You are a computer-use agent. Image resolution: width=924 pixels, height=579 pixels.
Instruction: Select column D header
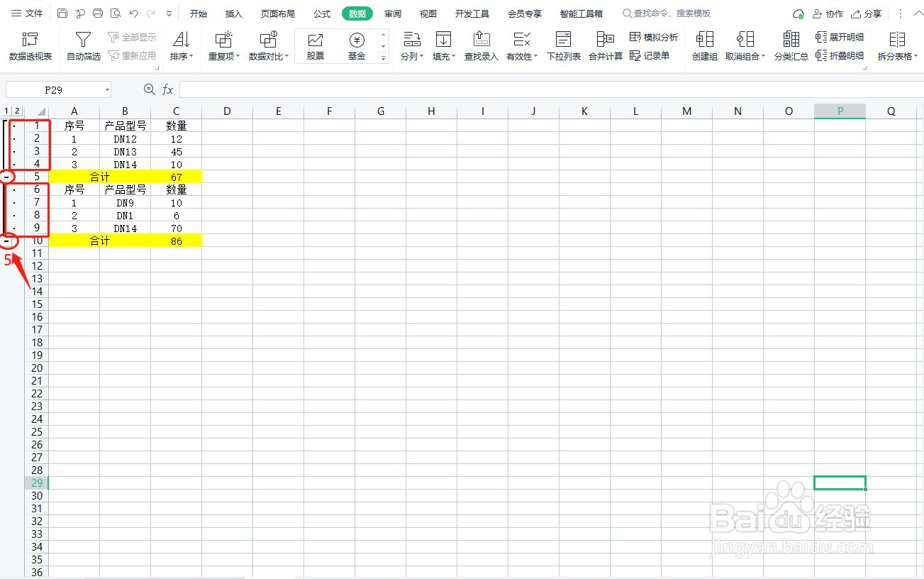[x=227, y=111]
